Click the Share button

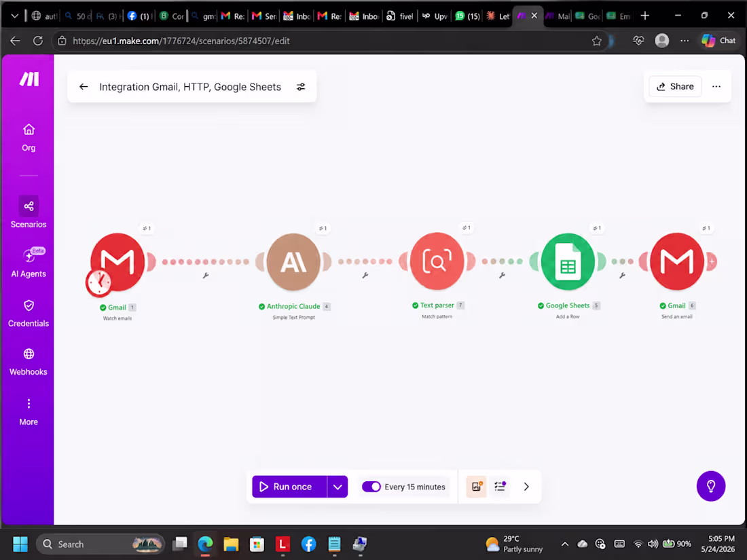tap(674, 87)
